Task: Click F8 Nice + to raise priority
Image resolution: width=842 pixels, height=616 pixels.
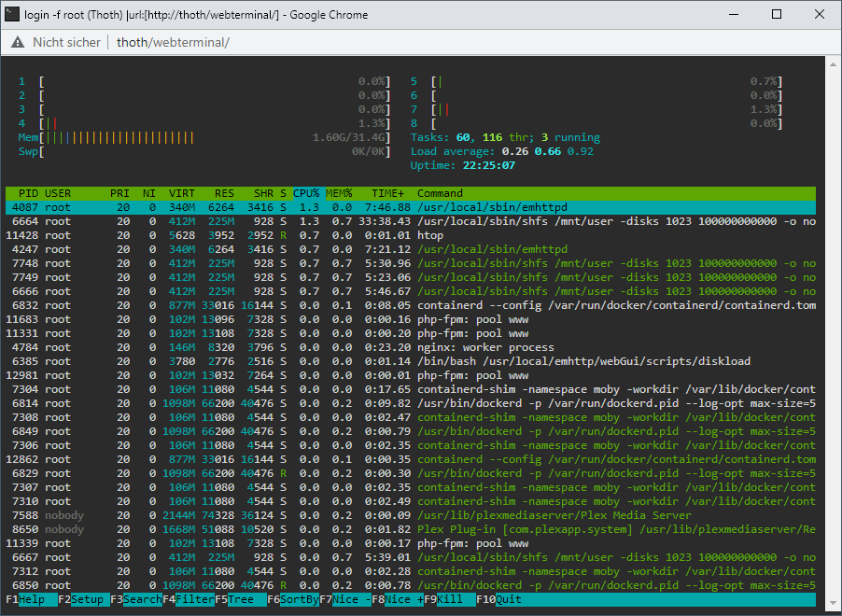Action: pos(398,599)
